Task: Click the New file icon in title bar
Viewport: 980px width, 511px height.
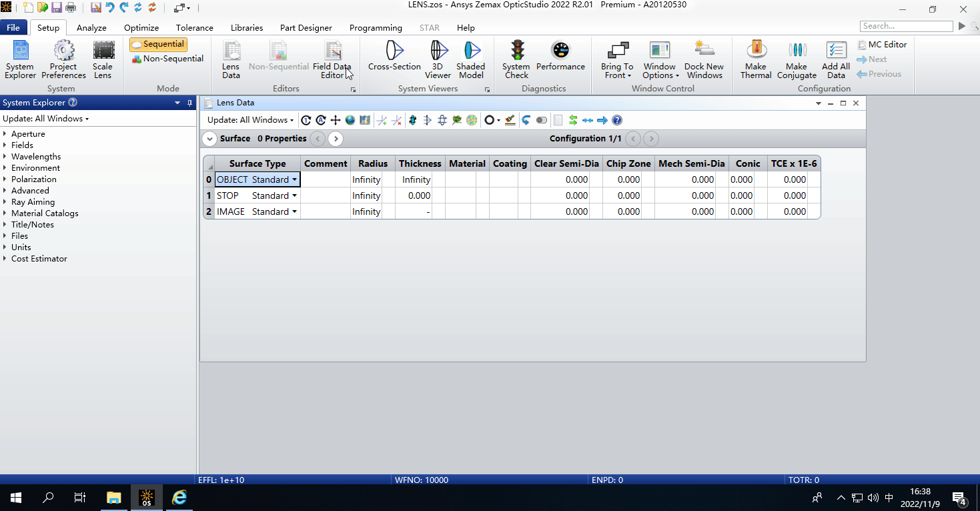Action: pyautogui.click(x=28, y=8)
